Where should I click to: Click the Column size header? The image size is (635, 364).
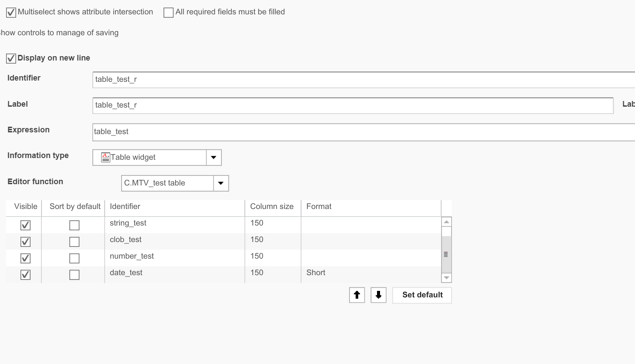tap(272, 207)
